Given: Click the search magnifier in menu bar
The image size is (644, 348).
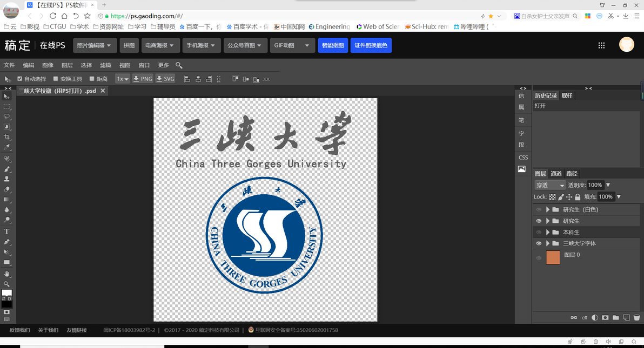Looking at the screenshot, I should point(179,65).
